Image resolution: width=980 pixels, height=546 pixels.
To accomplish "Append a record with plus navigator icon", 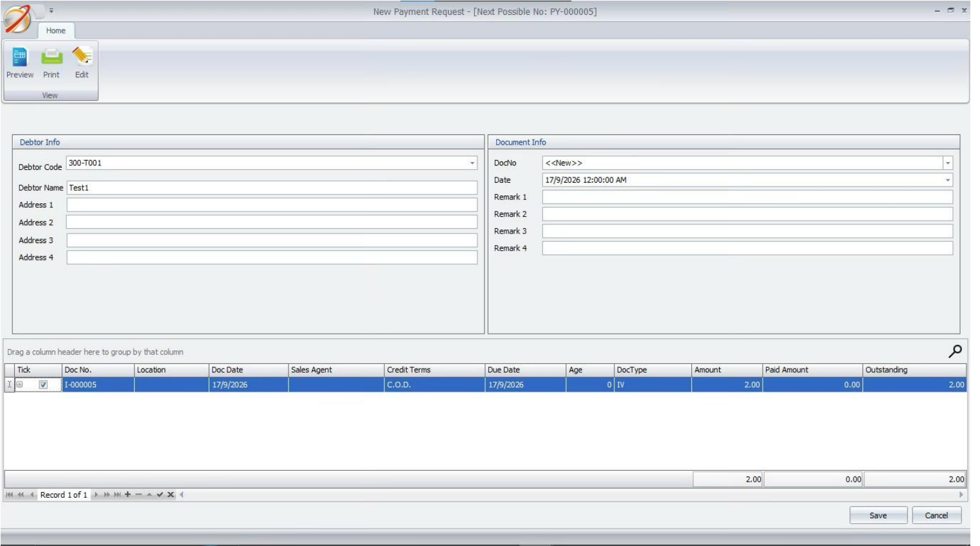I will click(128, 495).
